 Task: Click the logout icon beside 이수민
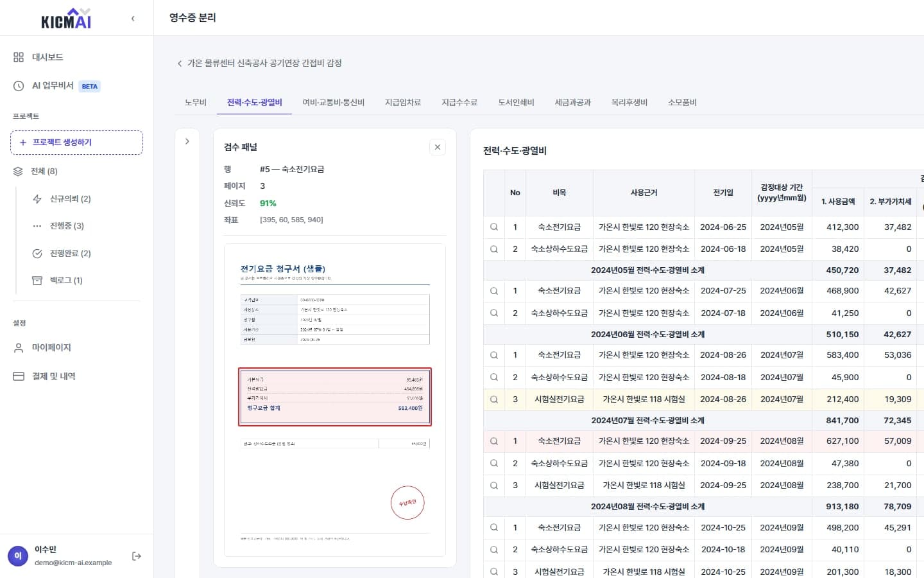click(136, 556)
